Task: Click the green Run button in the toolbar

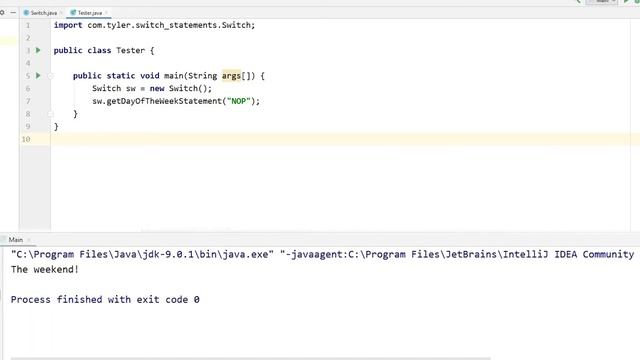Action: click(x=626, y=2)
